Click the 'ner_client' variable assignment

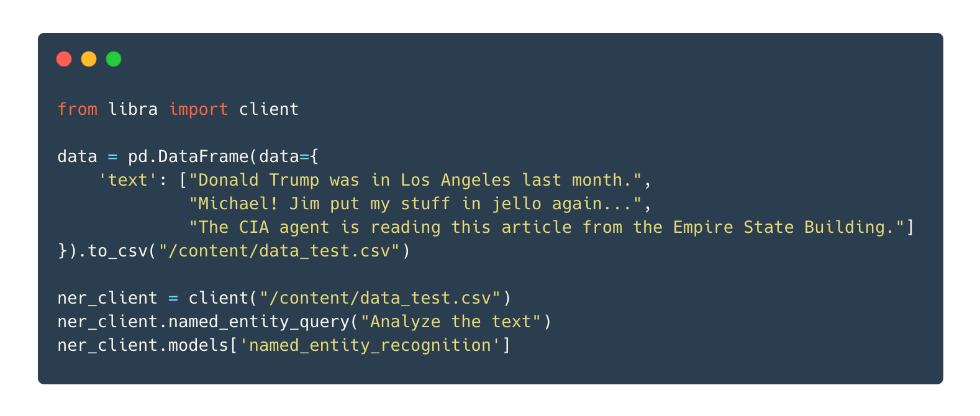pos(107,298)
